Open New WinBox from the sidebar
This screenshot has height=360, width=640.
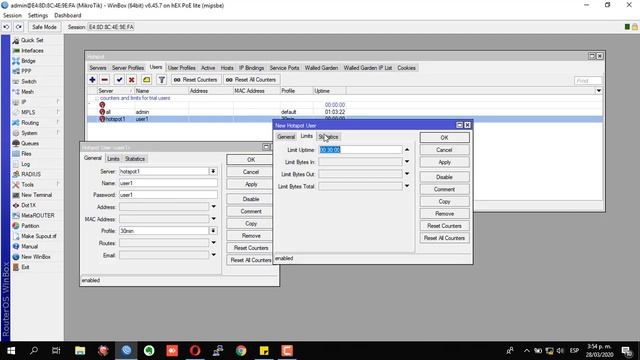tap(36, 257)
